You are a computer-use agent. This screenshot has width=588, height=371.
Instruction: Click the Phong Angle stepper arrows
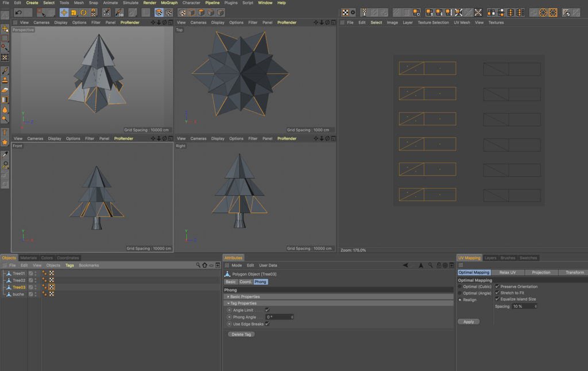[292, 317]
